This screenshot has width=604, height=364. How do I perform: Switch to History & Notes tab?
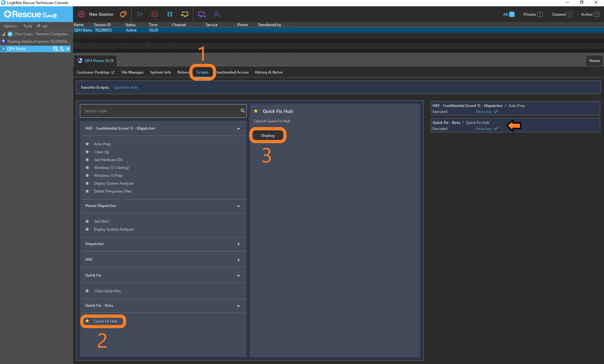pos(269,72)
